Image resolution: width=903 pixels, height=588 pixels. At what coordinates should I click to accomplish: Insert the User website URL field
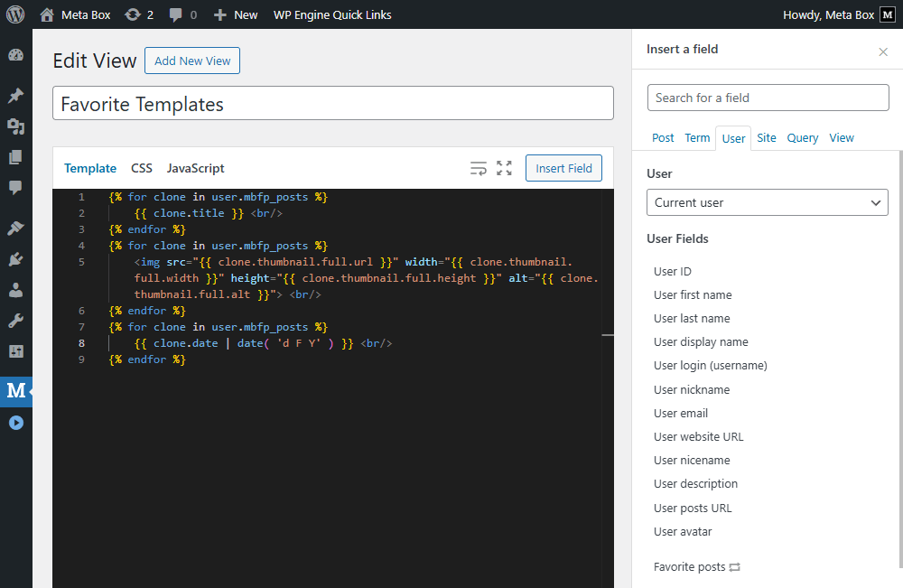tap(698, 437)
